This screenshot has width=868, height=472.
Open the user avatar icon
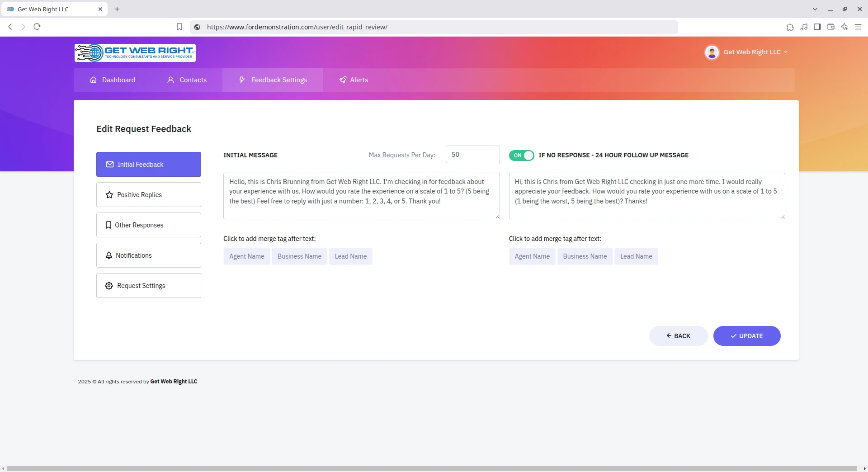pyautogui.click(x=712, y=52)
